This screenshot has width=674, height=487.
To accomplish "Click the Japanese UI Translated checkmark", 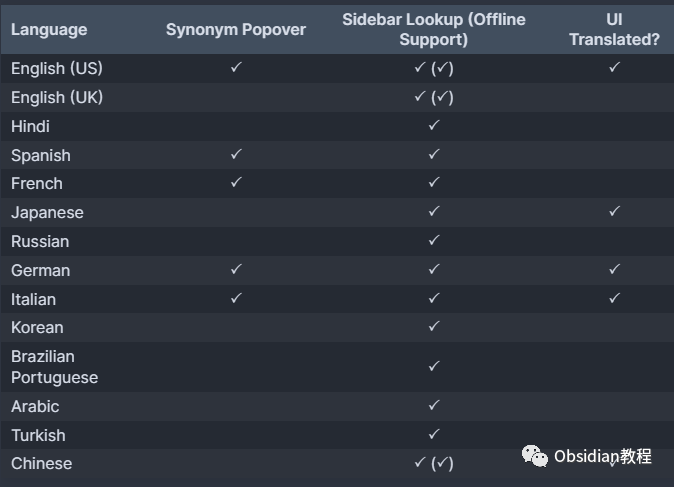I will tap(614, 211).
